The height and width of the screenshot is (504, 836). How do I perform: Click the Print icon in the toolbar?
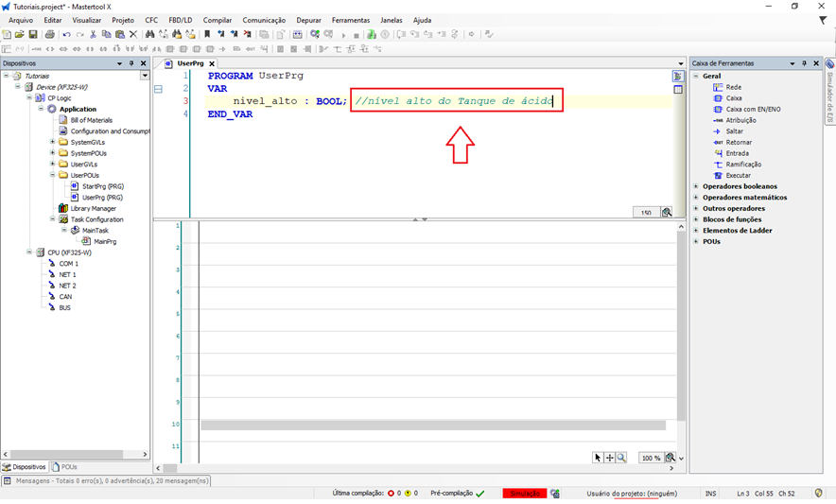[49, 34]
